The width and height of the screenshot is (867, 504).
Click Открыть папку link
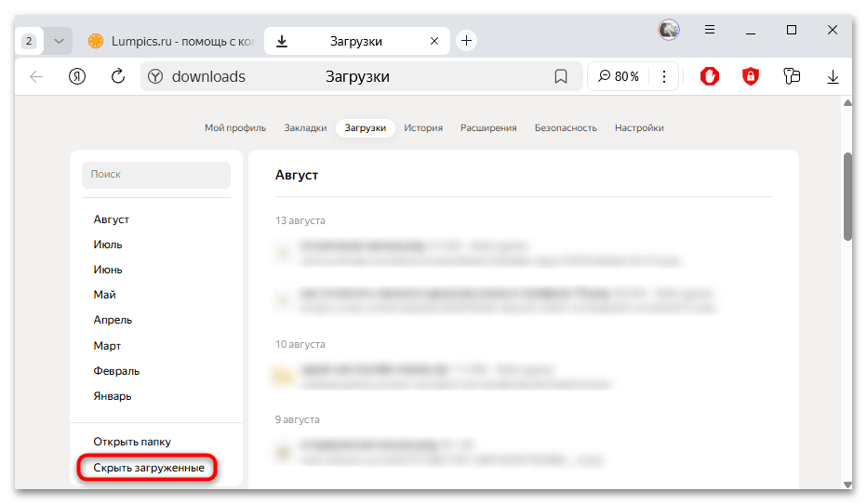(x=132, y=442)
